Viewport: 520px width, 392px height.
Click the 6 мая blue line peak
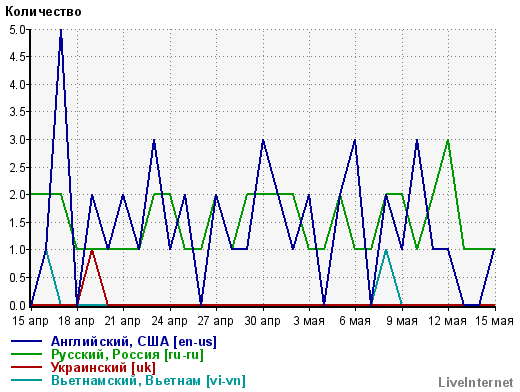355,140
